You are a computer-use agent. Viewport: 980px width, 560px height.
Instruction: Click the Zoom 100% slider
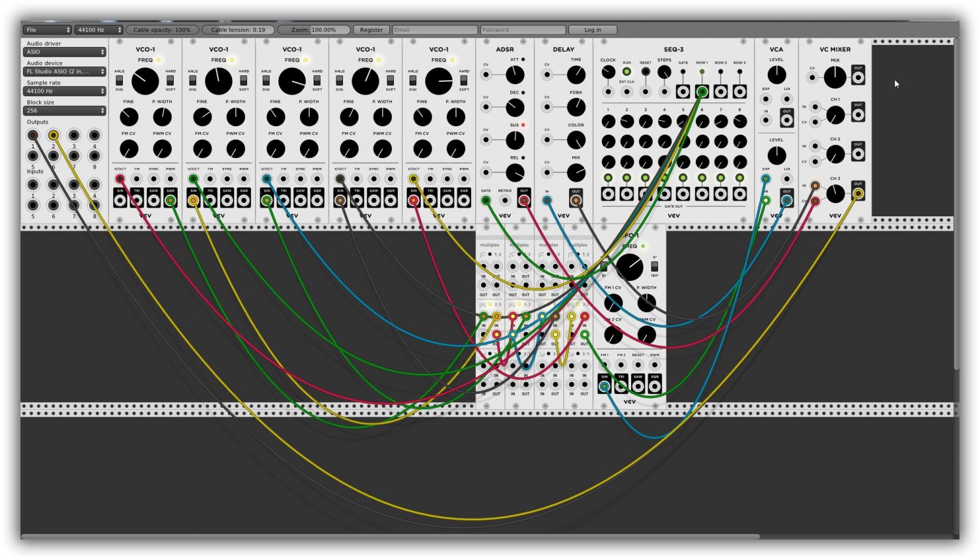click(x=314, y=30)
